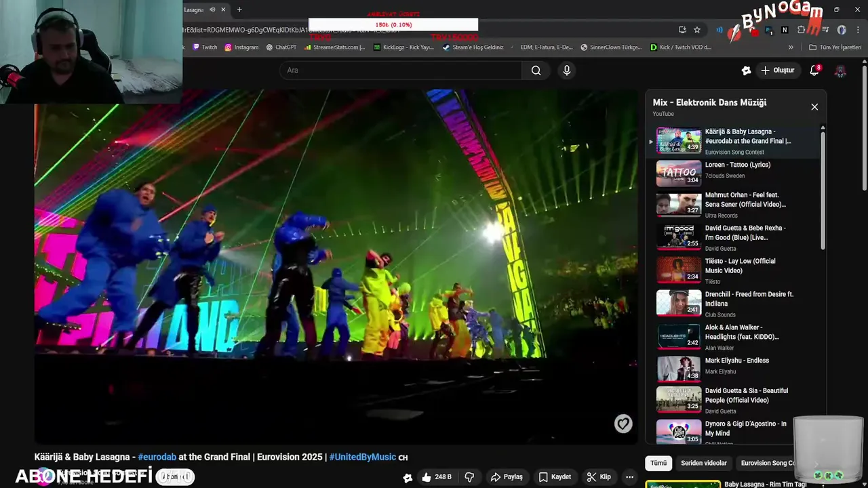The image size is (868, 488).
Task: Open the Instagram bookmark
Action: 241,47
